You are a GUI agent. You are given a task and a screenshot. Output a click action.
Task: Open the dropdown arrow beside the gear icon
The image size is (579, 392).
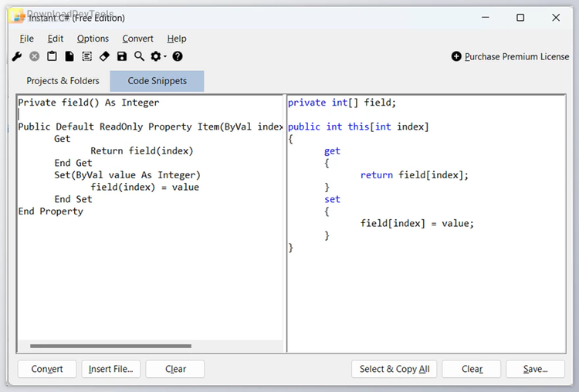click(x=164, y=56)
